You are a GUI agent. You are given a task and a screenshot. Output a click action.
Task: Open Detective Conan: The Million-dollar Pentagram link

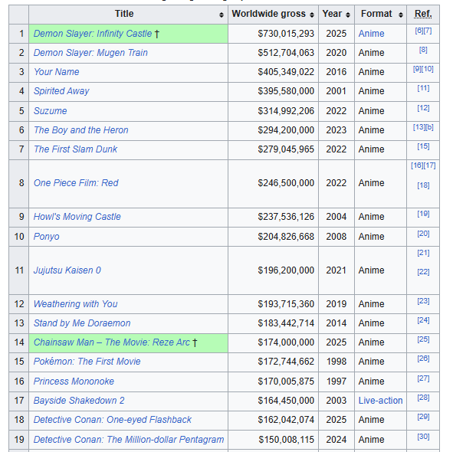coord(129,440)
